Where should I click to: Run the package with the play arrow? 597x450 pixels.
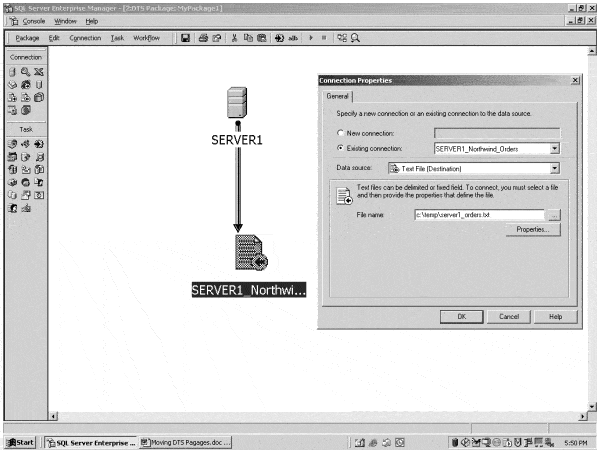[x=311, y=38]
